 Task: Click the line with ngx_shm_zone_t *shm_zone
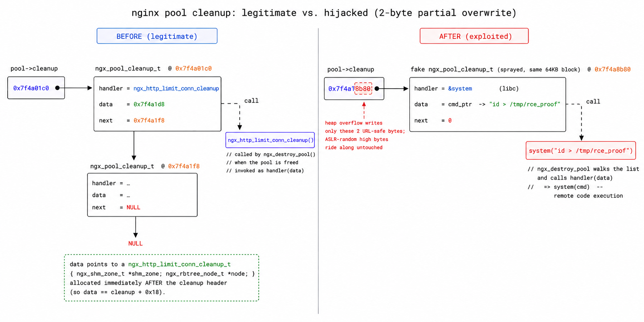tap(162, 274)
